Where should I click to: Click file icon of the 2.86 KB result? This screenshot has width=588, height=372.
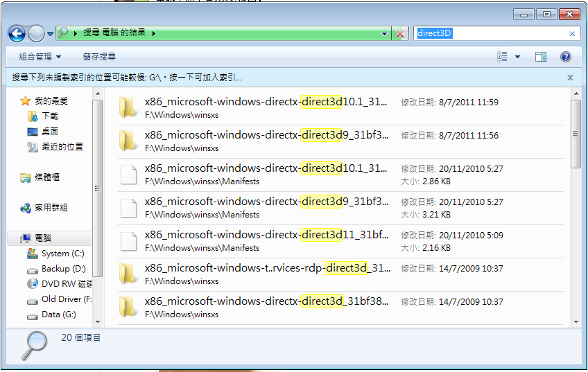pos(128,175)
